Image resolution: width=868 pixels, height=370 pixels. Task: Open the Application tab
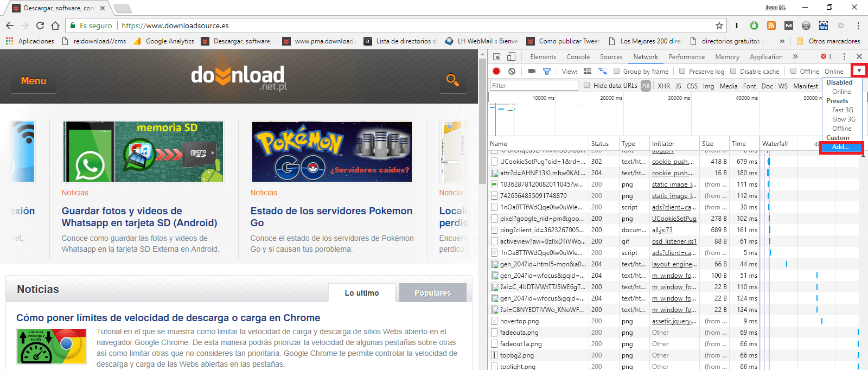[x=766, y=56]
